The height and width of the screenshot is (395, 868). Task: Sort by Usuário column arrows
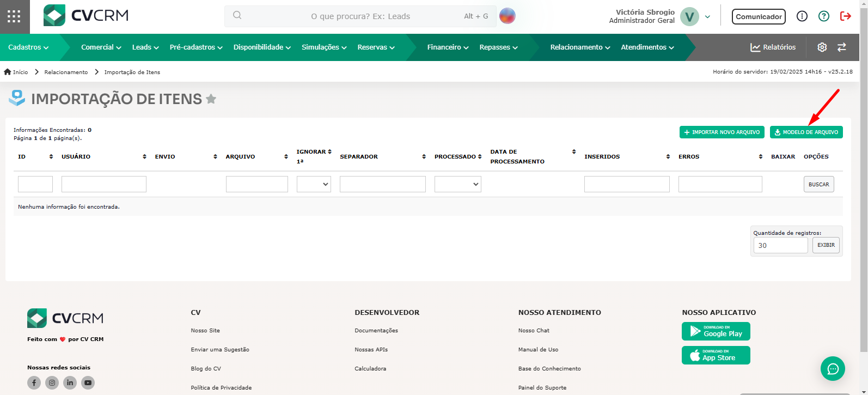[x=144, y=156]
